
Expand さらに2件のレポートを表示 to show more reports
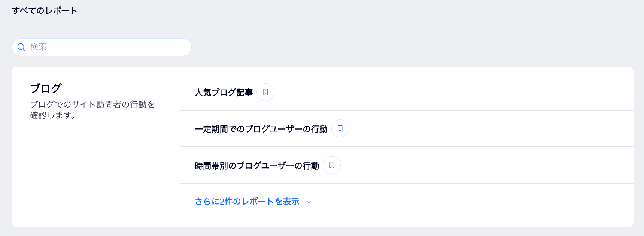[247, 201]
